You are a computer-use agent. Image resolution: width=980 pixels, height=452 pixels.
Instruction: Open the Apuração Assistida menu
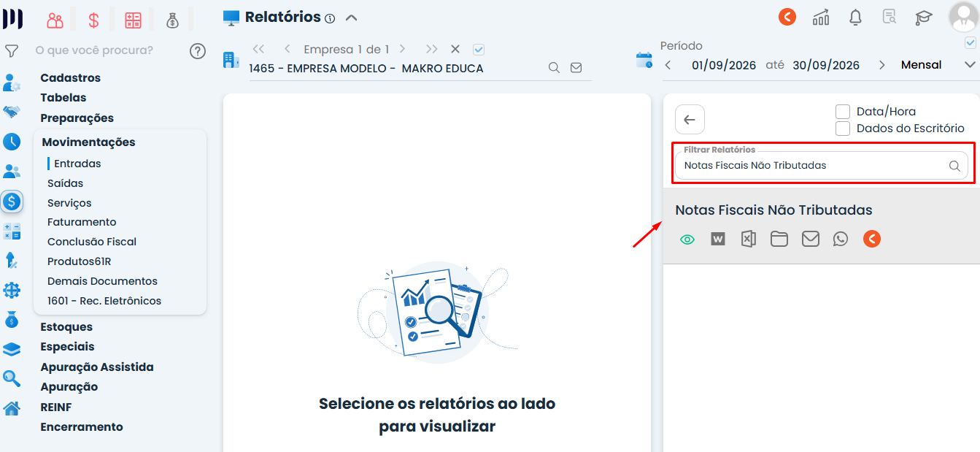click(97, 367)
